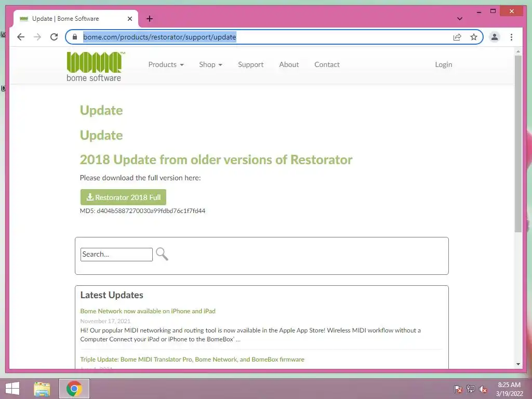This screenshot has width=532, height=399.
Task: Click the Bome Software logo
Action: tap(96, 67)
